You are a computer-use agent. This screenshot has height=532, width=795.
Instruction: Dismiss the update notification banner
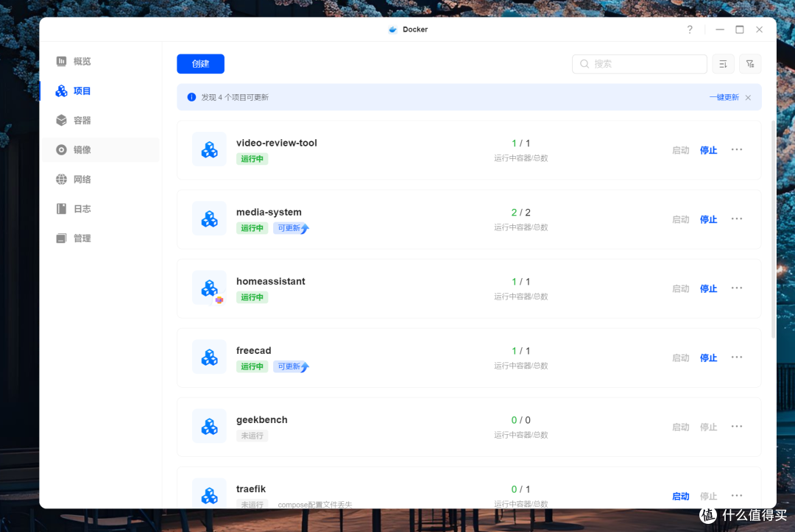pyautogui.click(x=749, y=97)
